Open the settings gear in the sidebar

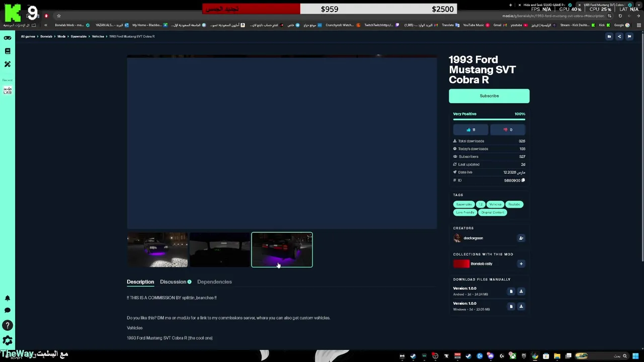click(8, 341)
